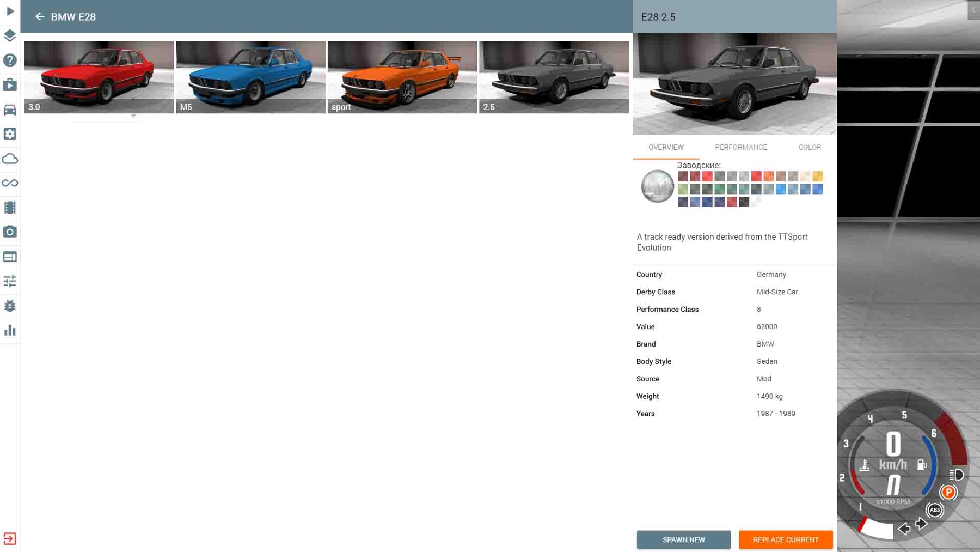Open the debug bug icon
980x552 pixels.
tap(10, 306)
